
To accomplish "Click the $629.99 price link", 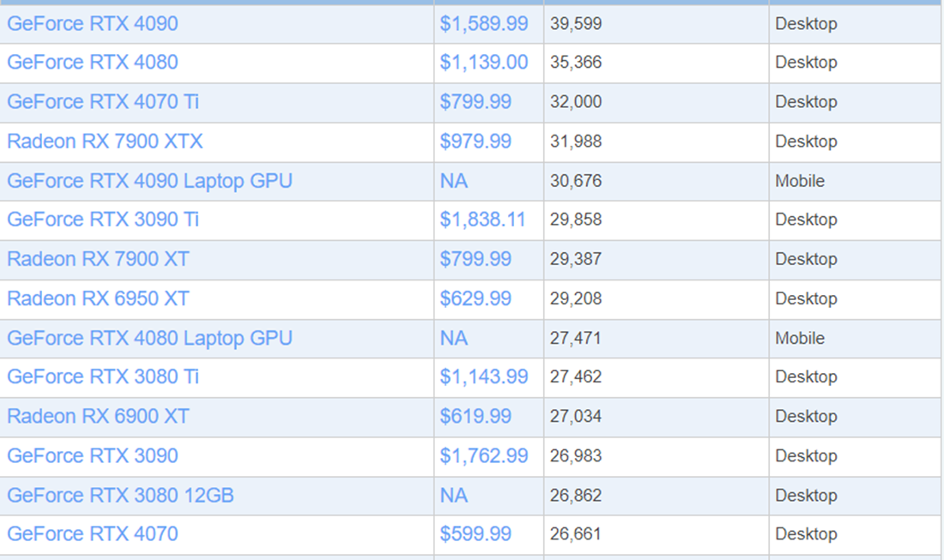I will point(475,299).
